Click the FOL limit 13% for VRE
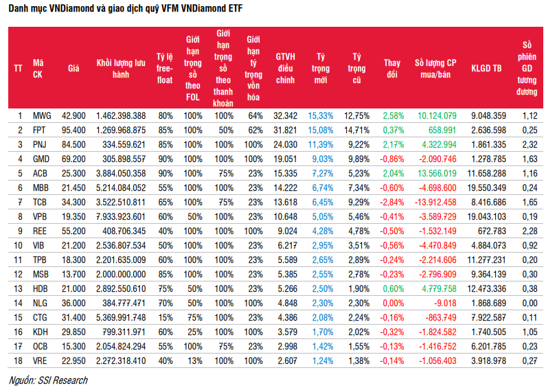 [195, 360]
